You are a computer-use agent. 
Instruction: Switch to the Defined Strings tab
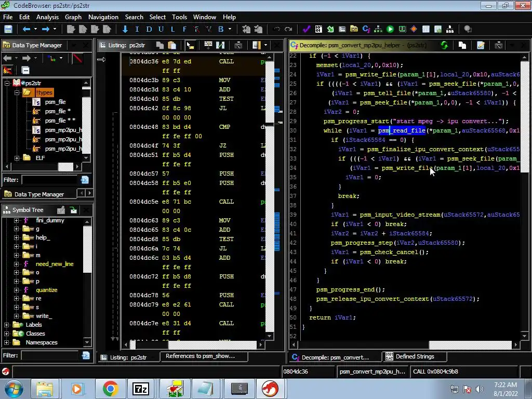415,356
